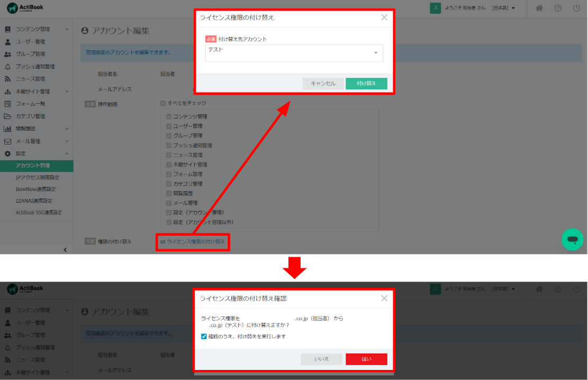This screenshot has height=380, width=588.
Task: Click the 閲覧履歴 bar chart icon in sidebar
Action: [x=7, y=129]
